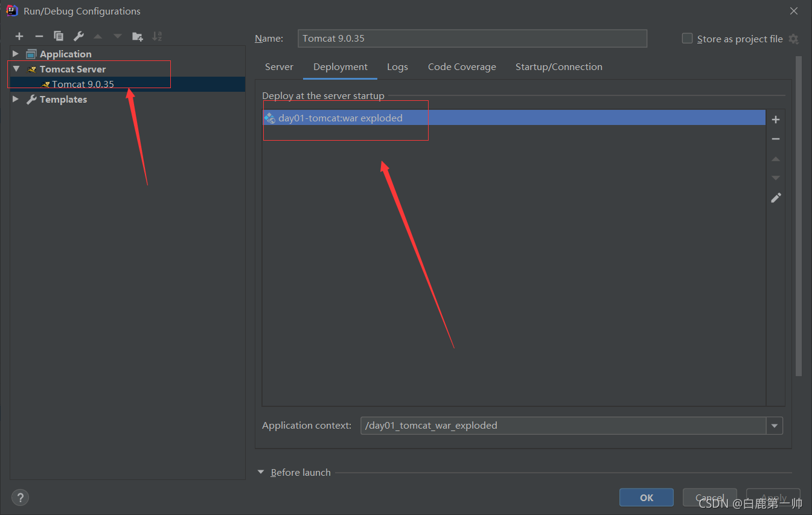This screenshot has height=515, width=812.
Task: Open Logs tab
Action: tap(397, 67)
